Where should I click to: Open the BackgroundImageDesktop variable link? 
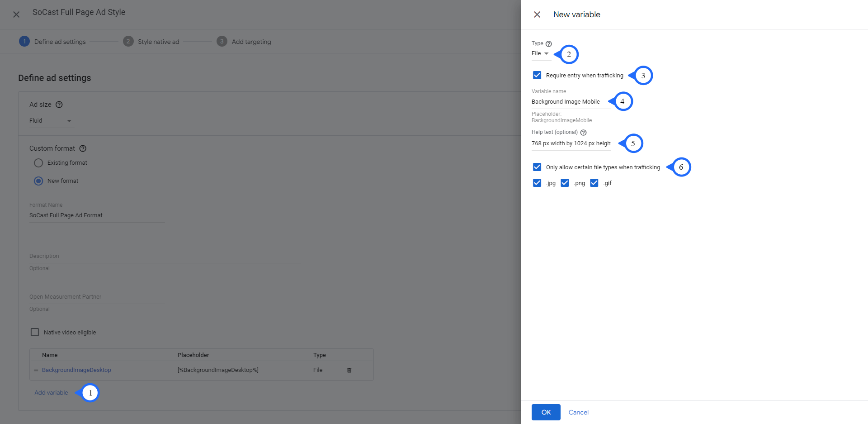pyautogui.click(x=76, y=370)
